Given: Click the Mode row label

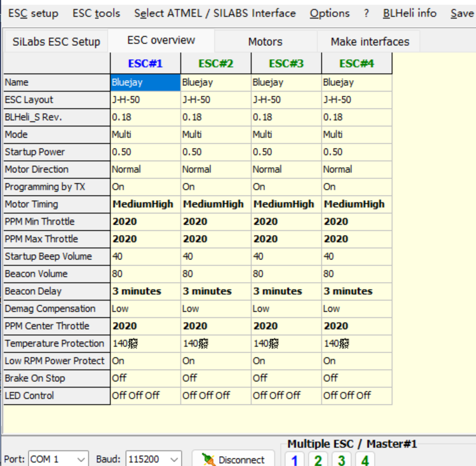Looking at the screenshot, I should coord(57,134).
